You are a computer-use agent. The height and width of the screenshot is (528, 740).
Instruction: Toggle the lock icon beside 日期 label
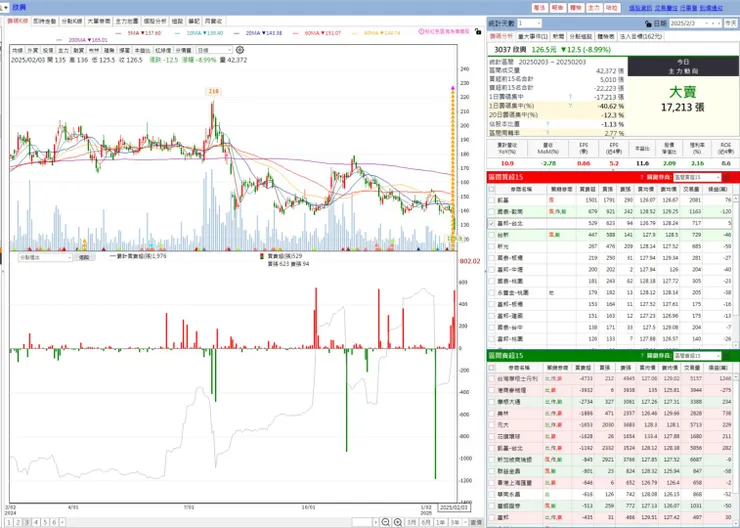[x=648, y=23]
